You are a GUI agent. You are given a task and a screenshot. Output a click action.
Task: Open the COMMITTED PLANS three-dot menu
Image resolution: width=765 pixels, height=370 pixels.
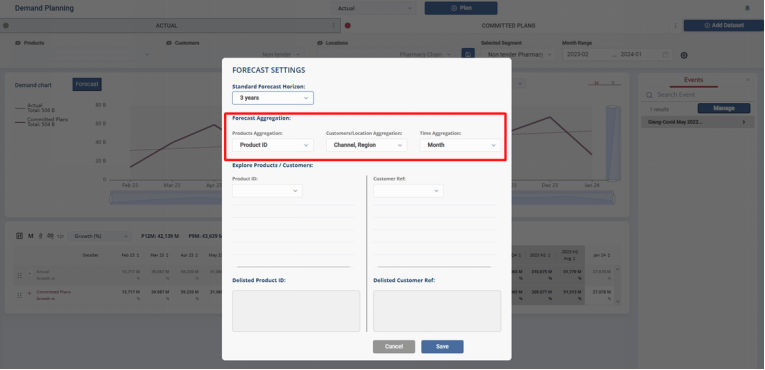tap(675, 25)
